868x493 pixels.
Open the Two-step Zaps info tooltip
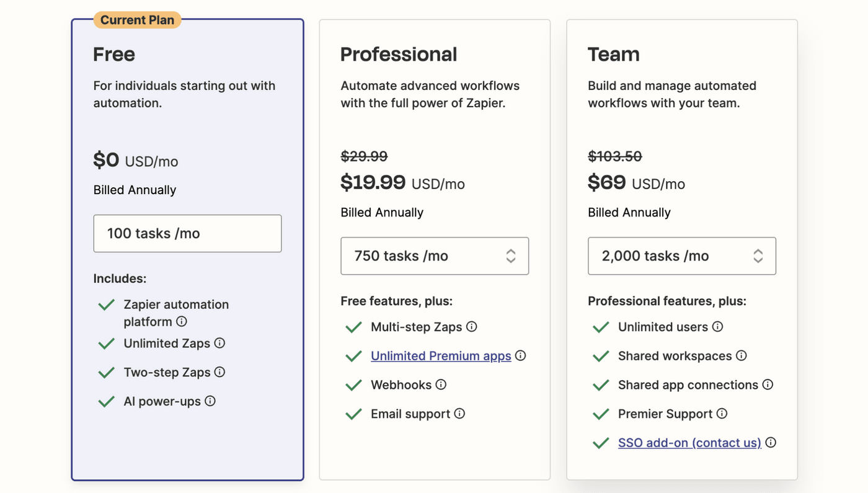pos(221,373)
